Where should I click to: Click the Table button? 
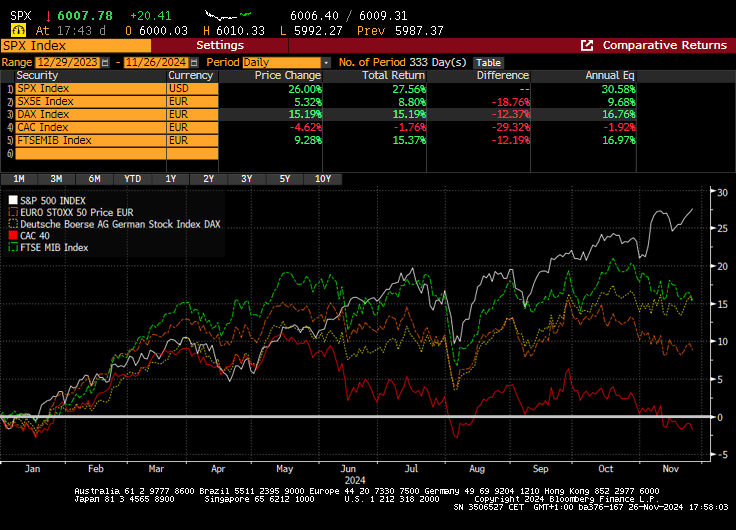click(x=488, y=62)
